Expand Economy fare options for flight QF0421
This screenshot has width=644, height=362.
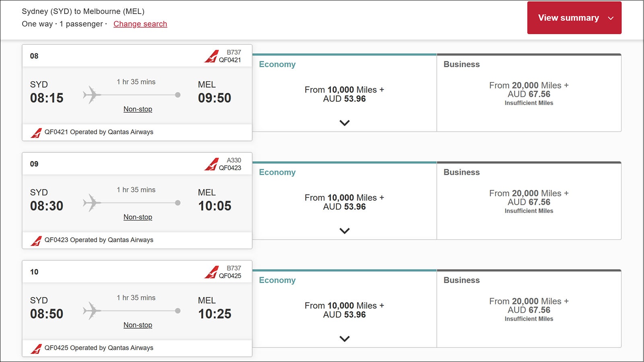coord(345,123)
